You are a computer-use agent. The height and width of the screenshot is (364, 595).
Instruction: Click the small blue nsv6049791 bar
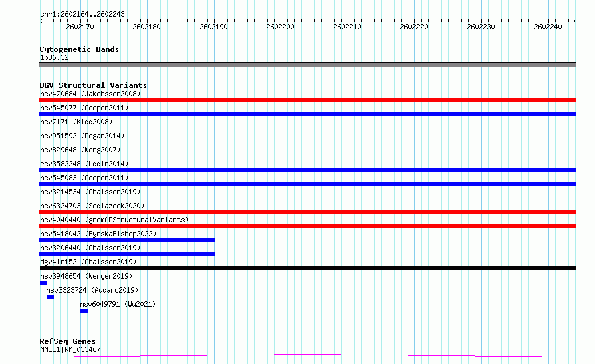[x=84, y=311]
